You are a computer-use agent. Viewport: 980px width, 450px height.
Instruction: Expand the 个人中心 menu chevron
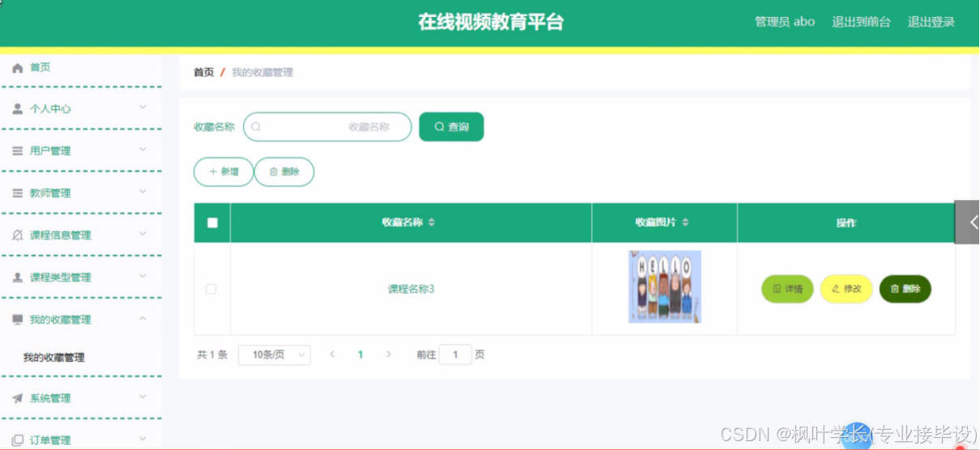point(143,107)
